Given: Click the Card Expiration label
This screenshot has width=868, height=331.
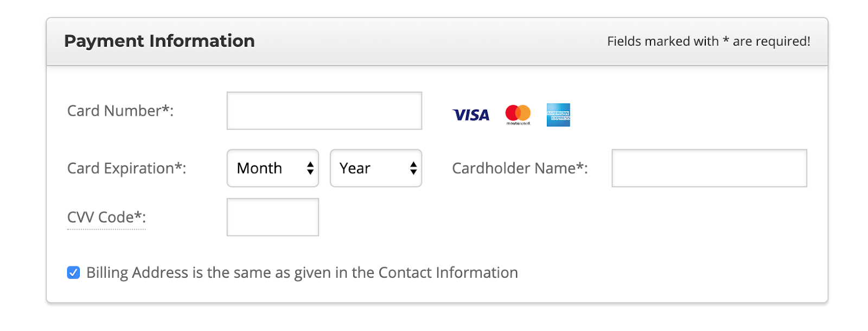Looking at the screenshot, I should tap(127, 168).
